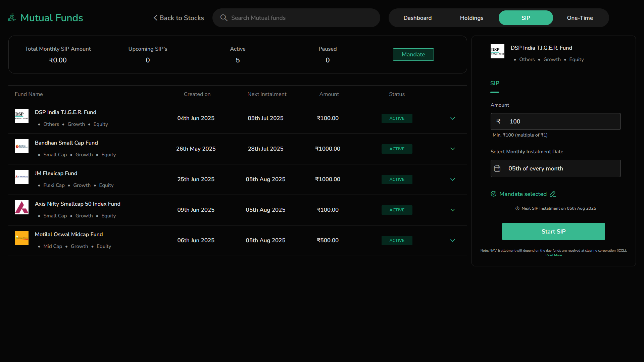
Task: Select the SIP tab in the order panel
Action: coord(494,83)
